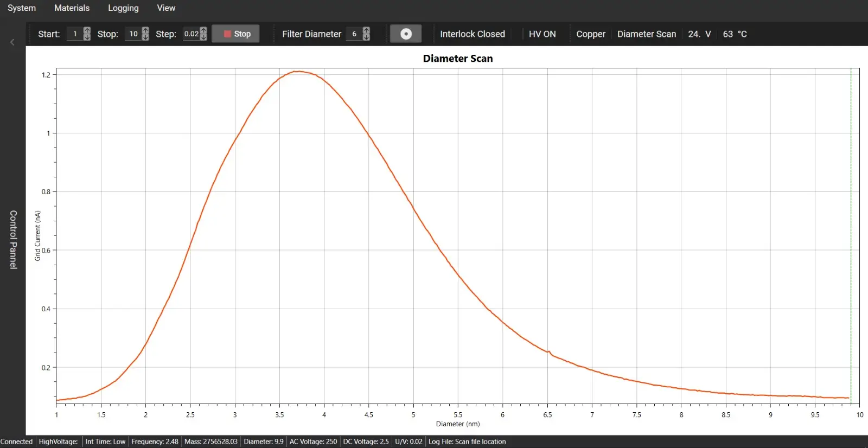Click the HV ON status indicator
Screen dimensions: 868x448
[x=542, y=34]
